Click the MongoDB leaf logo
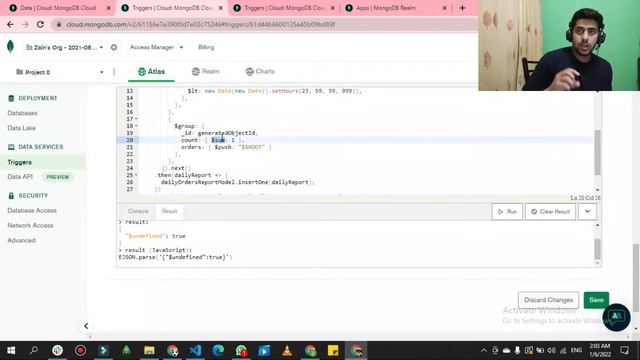The image size is (640, 360). tap(11, 47)
